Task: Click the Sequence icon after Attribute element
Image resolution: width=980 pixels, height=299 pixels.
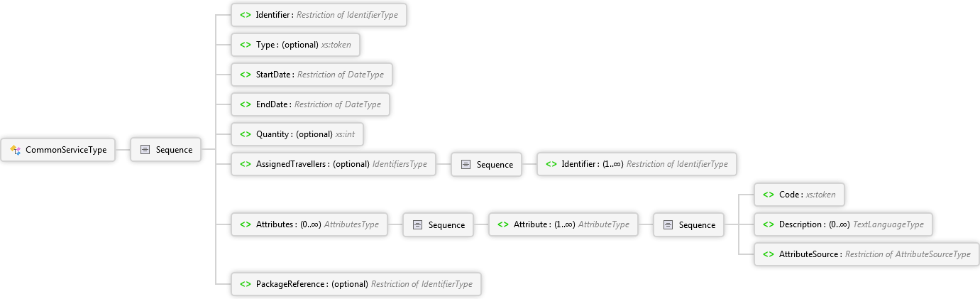Action: [668, 225]
